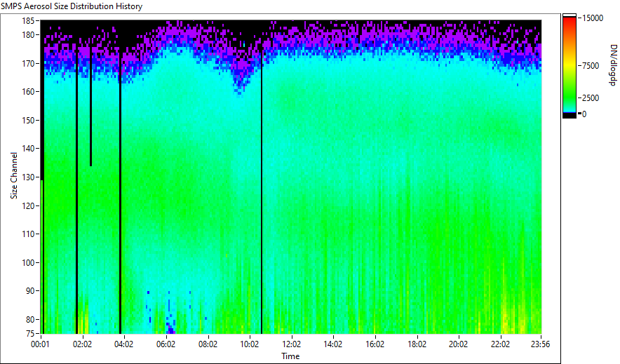Screen dimensions: 620x364
Task: Click the 160 size channel tick label
Action: [28, 92]
